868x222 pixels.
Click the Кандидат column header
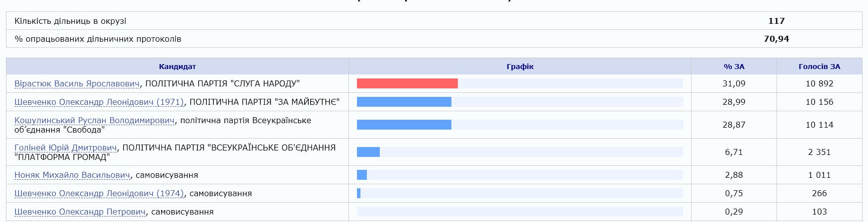pyautogui.click(x=177, y=67)
